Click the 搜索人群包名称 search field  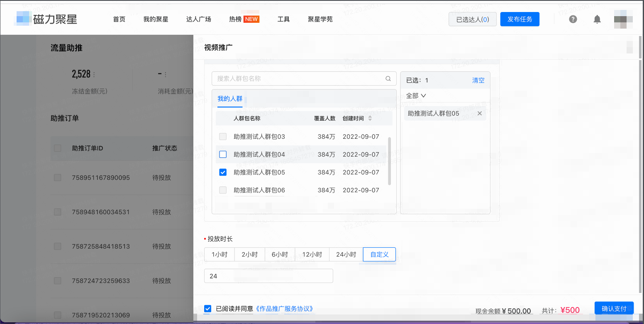click(299, 78)
